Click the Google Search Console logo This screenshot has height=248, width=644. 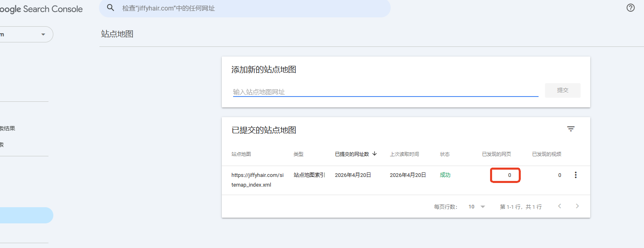tap(40, 9)
